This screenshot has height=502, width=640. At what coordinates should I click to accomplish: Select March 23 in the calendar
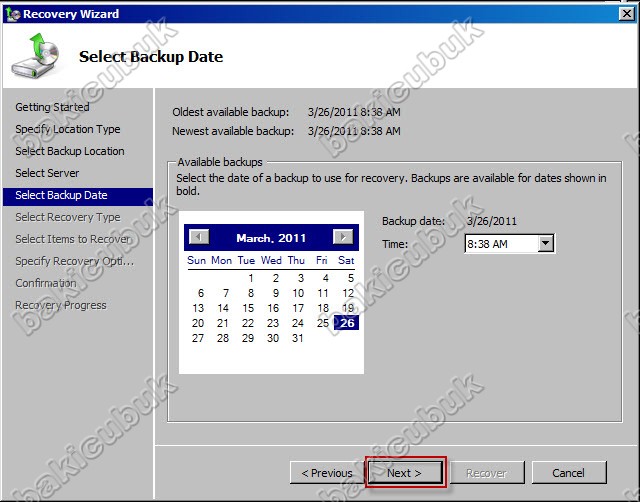tap(273, 323)
